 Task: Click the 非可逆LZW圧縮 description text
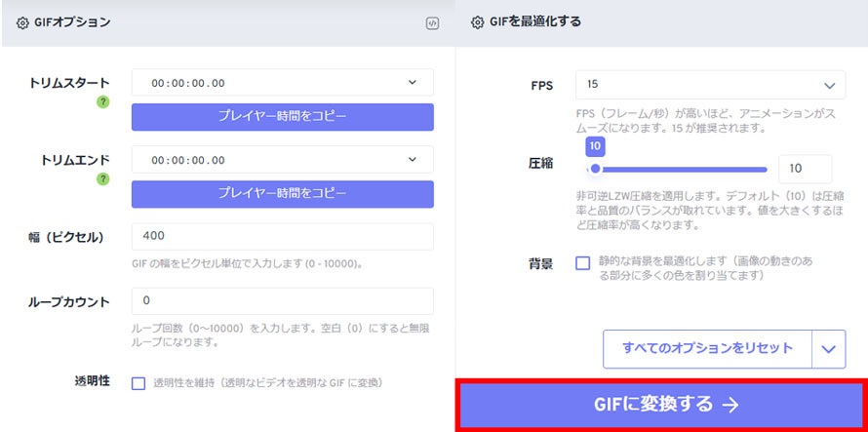pos(710,212)
